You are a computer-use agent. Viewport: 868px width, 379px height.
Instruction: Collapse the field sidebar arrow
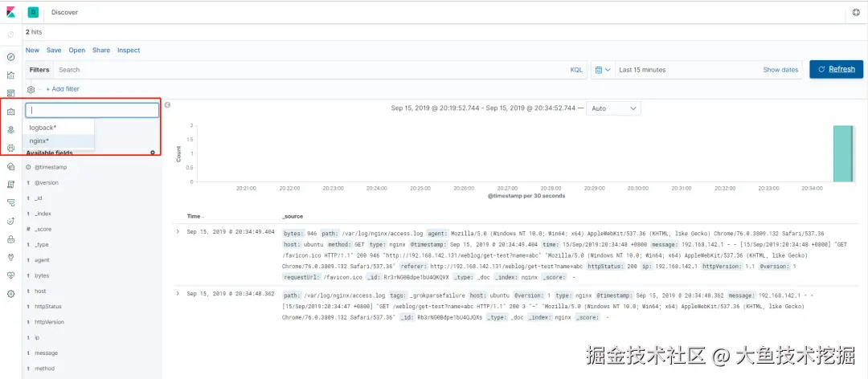tap(167, 105)
